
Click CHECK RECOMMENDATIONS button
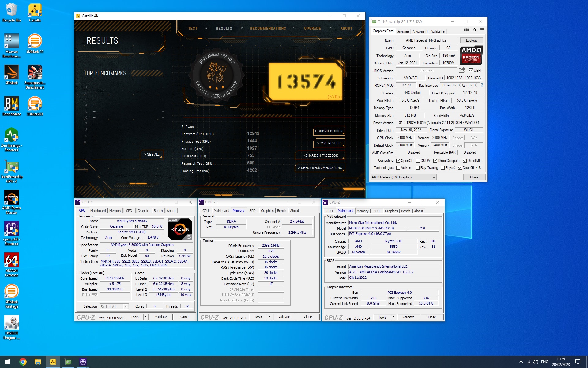[x=320, y=168]
